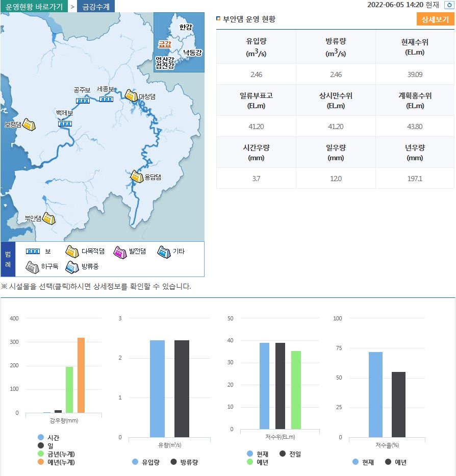The image size is (456, 476).
Task: Toggle 방류량 series in flow chart legend
Action: tap(184, 462)
